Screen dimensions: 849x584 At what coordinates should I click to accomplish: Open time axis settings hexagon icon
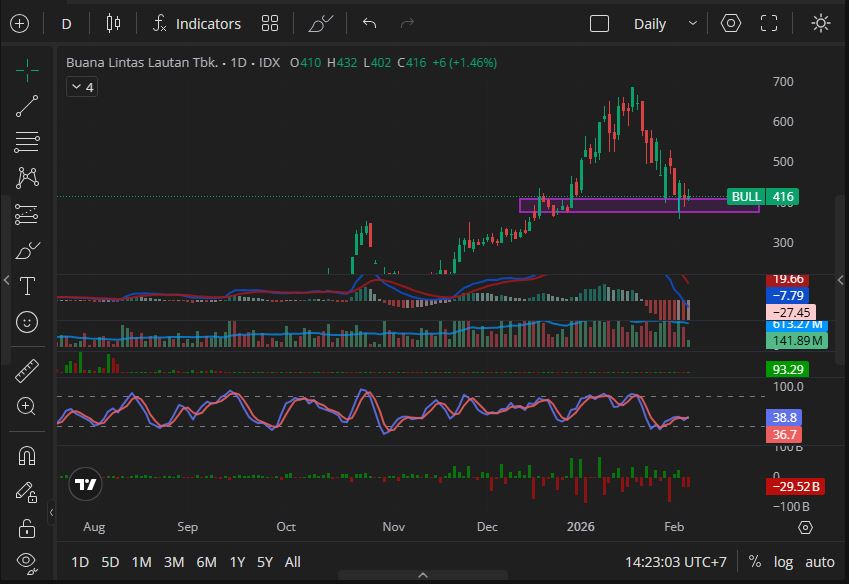(x=805, y=527)
